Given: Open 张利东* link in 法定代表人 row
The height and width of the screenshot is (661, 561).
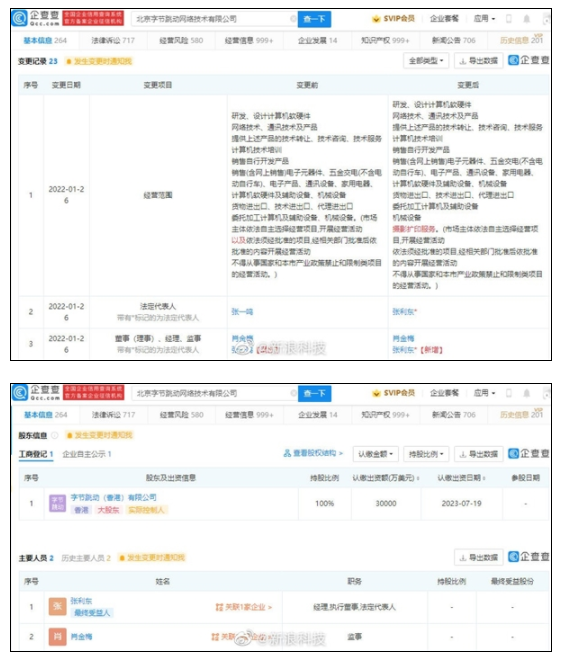Looking at the screenshot, I should (405, 312).
